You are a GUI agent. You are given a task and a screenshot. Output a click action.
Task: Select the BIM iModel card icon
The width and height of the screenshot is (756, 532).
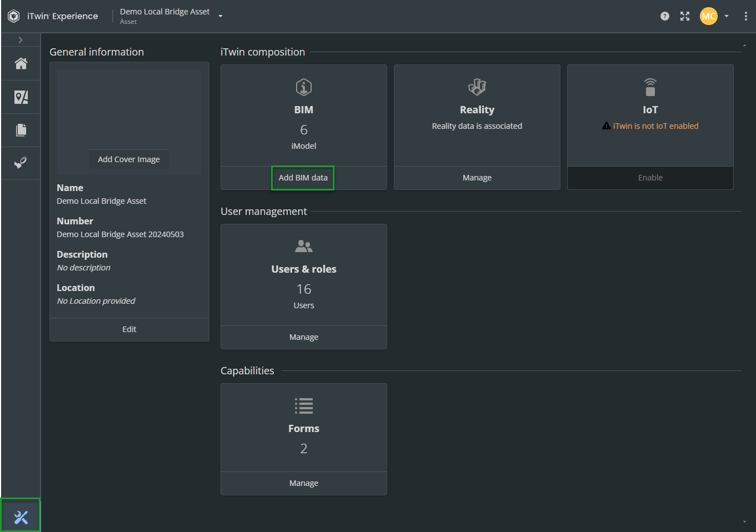(304, 87)
